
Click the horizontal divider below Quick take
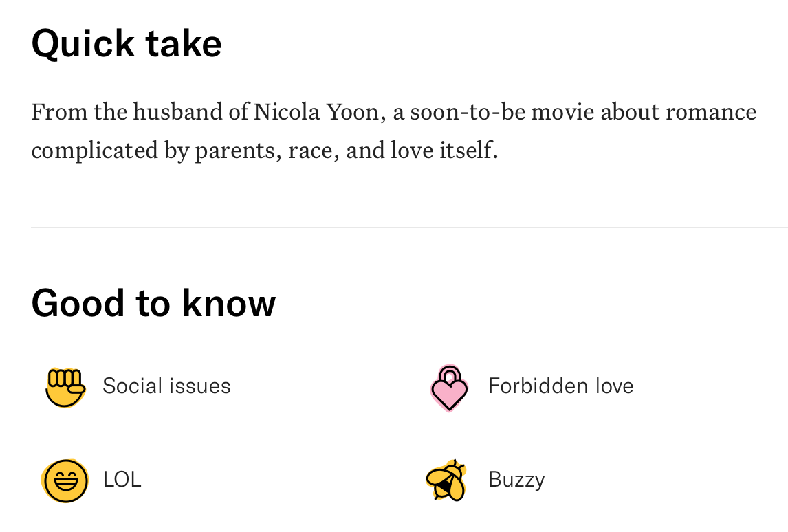click(x=409, y=227)
